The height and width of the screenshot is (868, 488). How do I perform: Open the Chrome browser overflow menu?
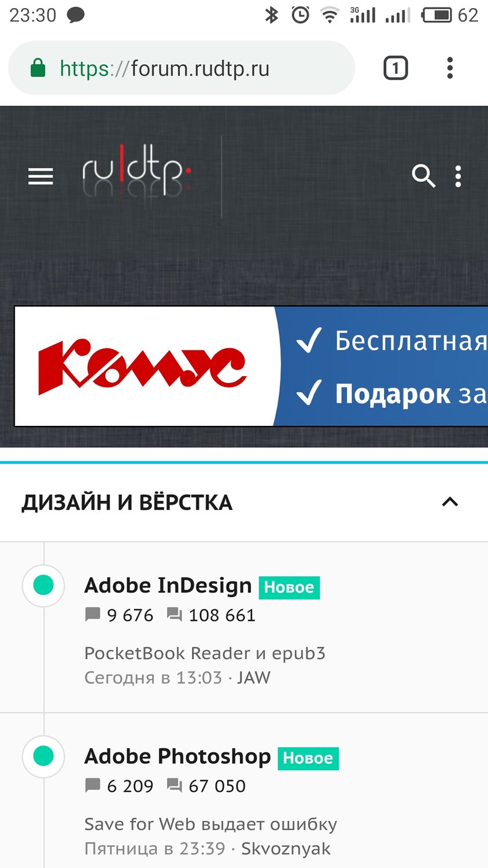tap(450, 68)
